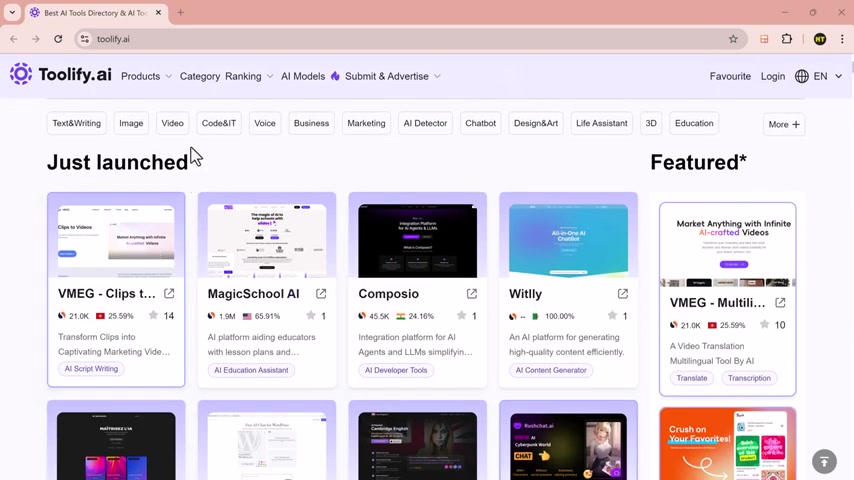The height and width of the screenshot is (480, 854).
Task: Expand the Ranking dropdown
Action: coord(249,76)
